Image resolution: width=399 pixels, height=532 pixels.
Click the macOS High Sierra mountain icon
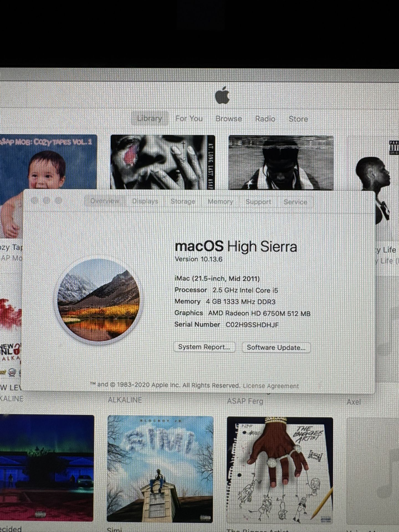(98, 300)
